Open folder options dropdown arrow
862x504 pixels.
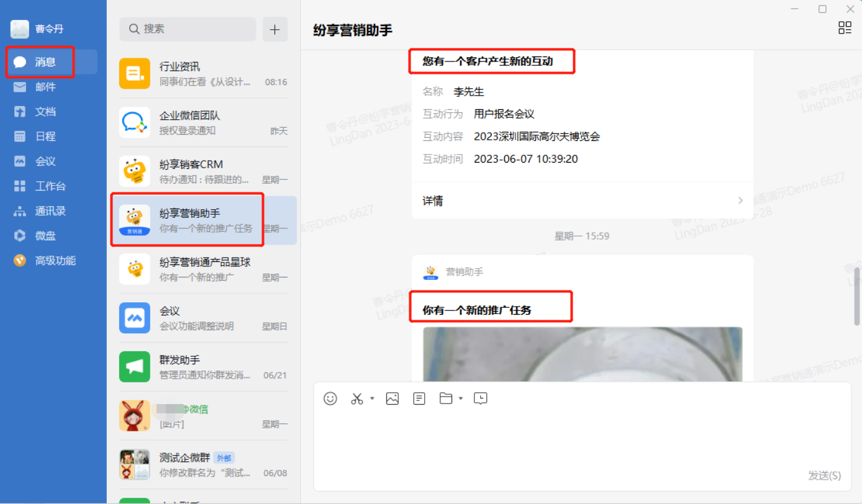[461, 398]
